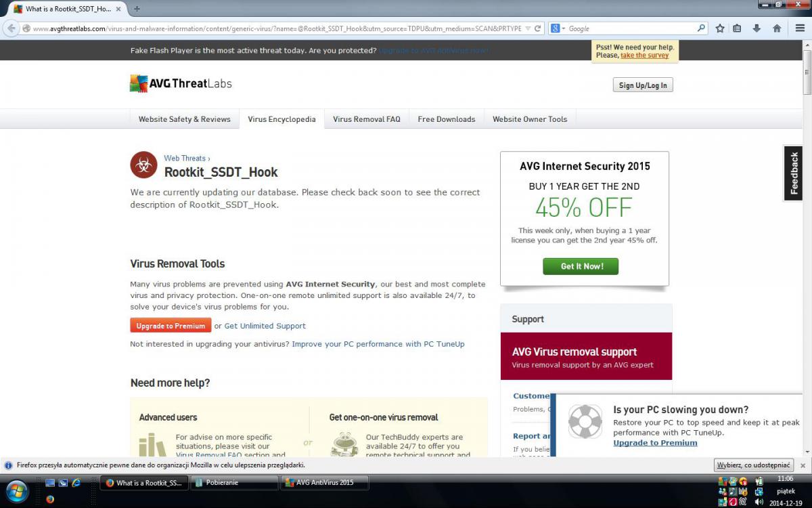Switch to AVG AntiVirus 2015 taskbar window

[325, 483]
